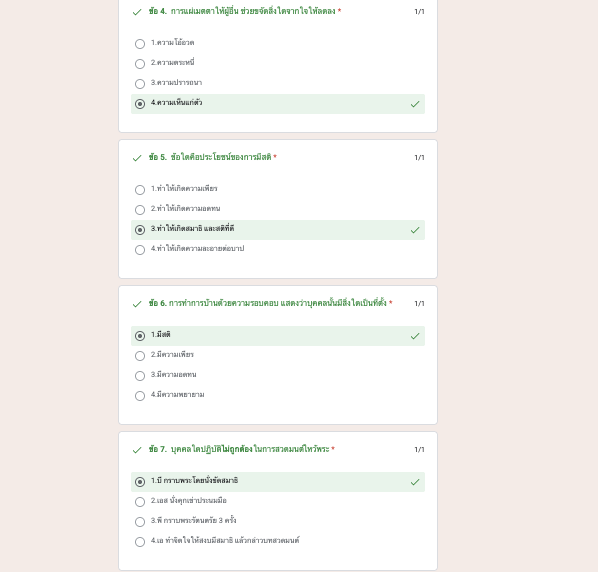Click the 1/1 score of question 5
This screenshot has height=572, width=598.
pos(419,157)
